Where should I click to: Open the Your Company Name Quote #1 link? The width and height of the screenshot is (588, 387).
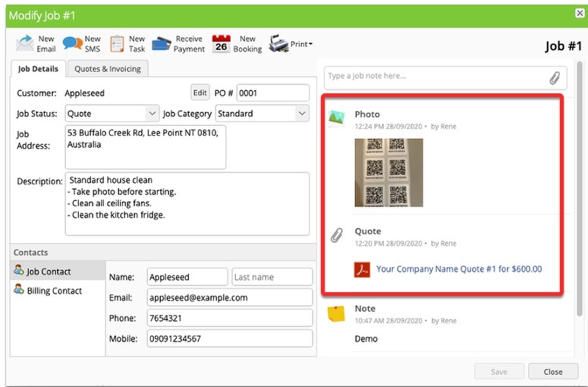click(x=459, y=269)
